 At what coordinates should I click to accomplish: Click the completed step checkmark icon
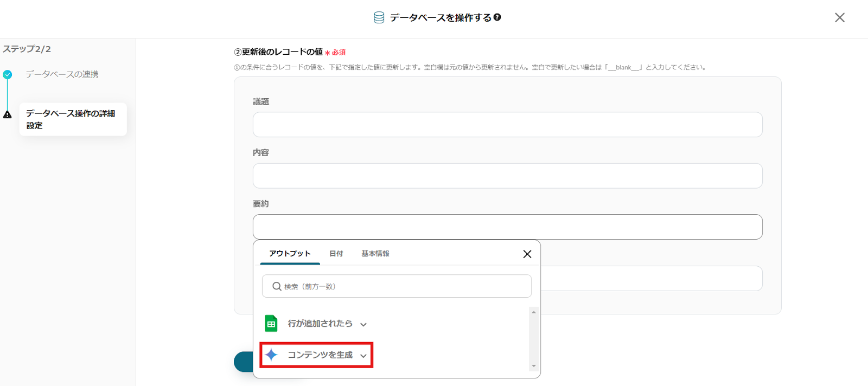point(7,75)
